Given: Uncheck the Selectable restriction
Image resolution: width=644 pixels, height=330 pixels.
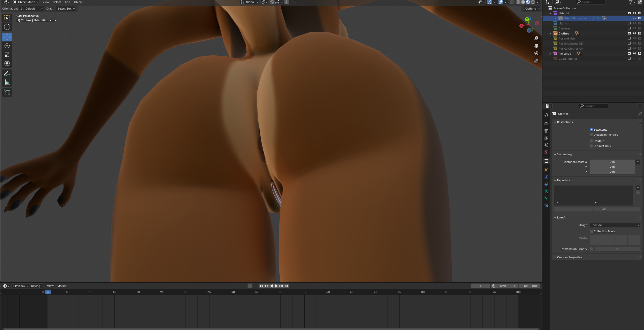Looking at the screenshot, I should [591, 130].
